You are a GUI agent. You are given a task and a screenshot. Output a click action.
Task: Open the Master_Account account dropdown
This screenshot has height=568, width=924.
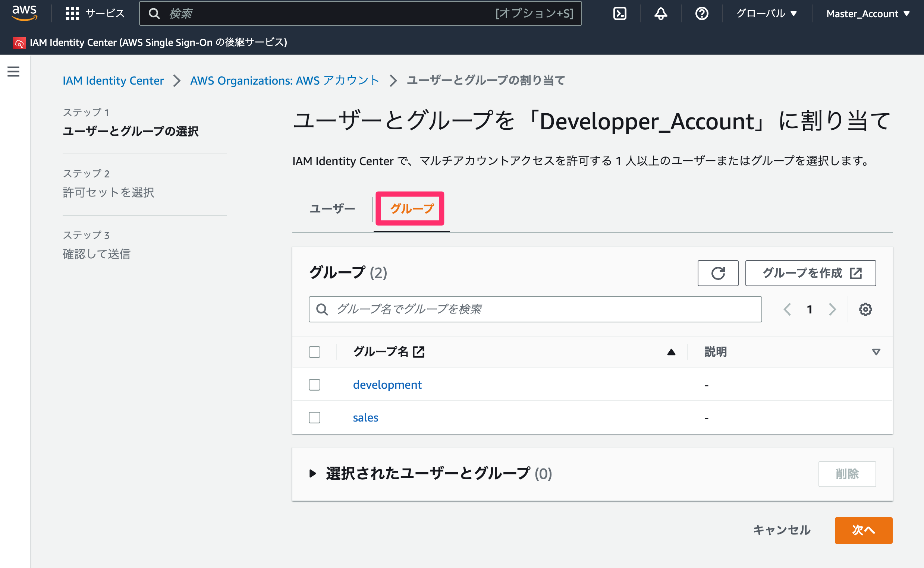[x=868, y=13]
